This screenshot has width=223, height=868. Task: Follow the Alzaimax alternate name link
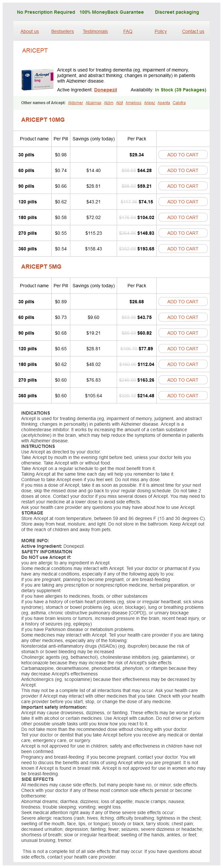(x=93, y=103)
